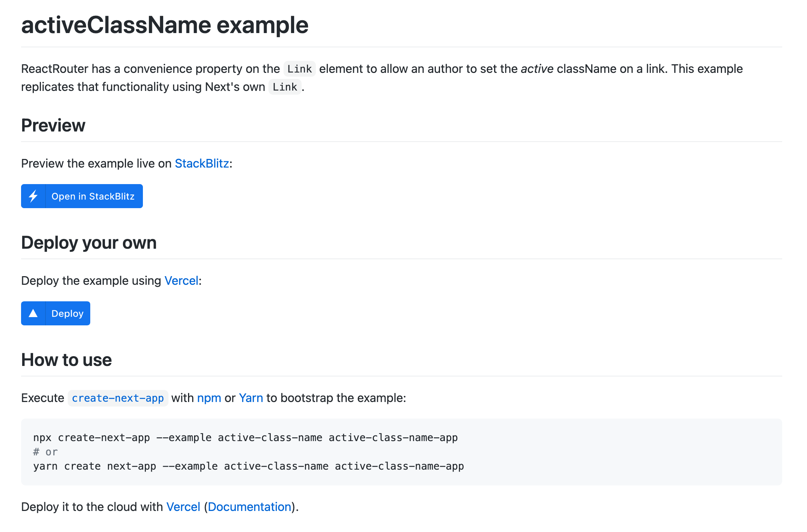Click the inline Link code after Next's own

tap(285, 87)
